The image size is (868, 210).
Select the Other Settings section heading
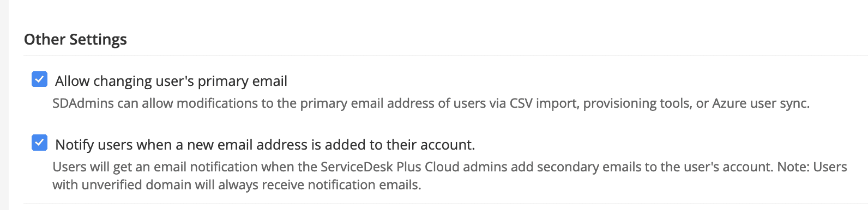click(x=75, y=40)
